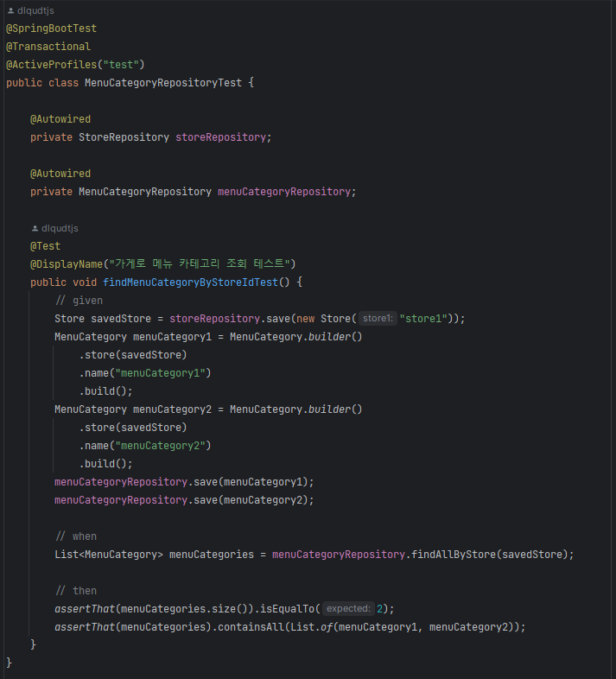Click builder() on the menuCategory2 line
This screenshot has width=616, height=679.
coord(335,409)
